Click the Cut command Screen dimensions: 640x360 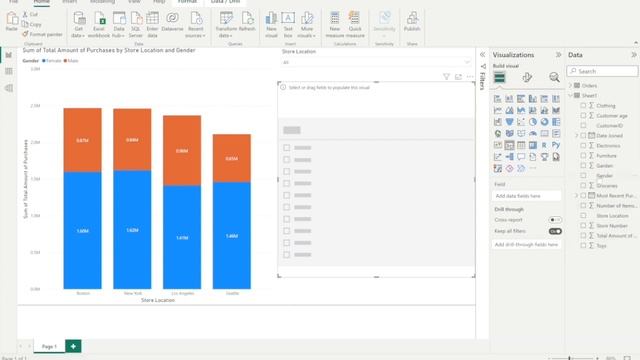click(x=30, y=14)
